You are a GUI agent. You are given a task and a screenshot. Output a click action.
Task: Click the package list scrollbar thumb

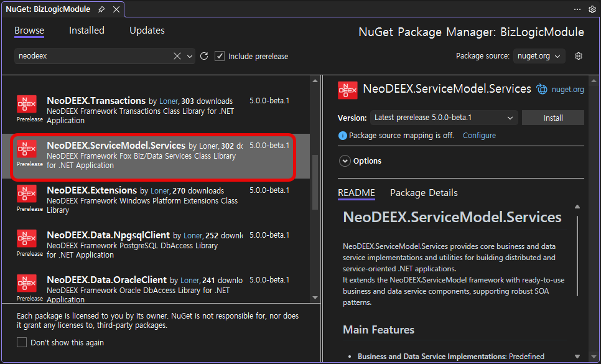tap(315, 182)
